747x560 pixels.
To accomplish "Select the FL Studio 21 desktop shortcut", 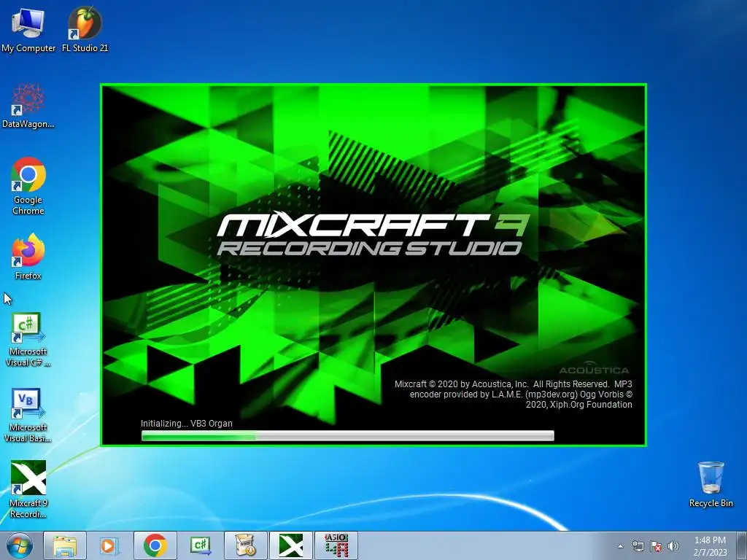I will click(85, 28).
